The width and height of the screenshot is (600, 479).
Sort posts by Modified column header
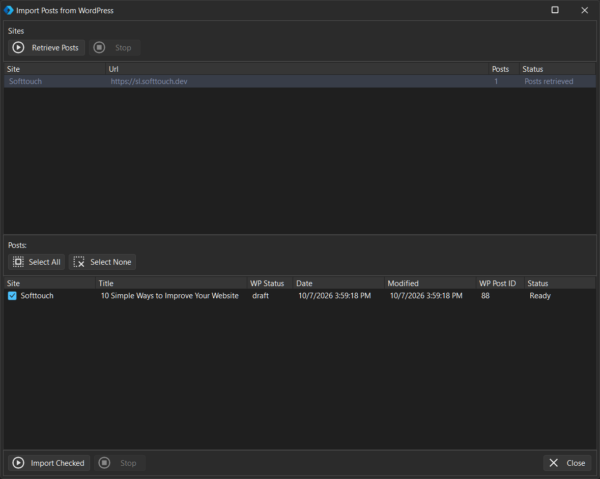(x=430, y=283)
